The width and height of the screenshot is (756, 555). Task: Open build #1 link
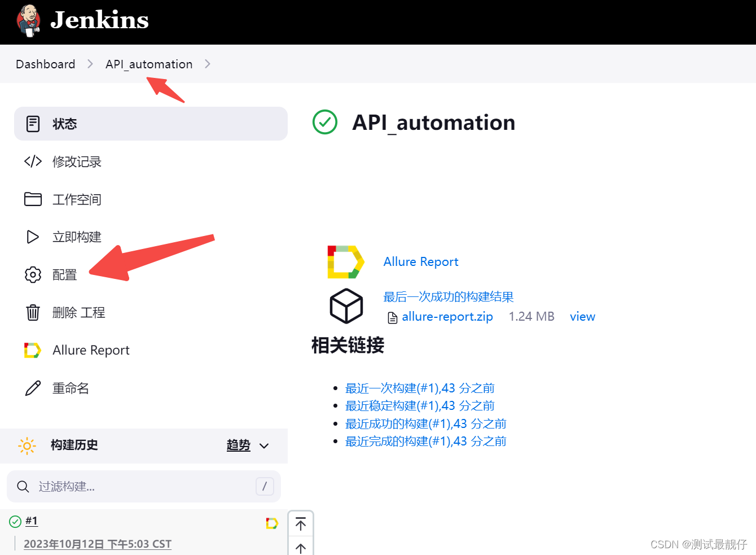(32, 521)
